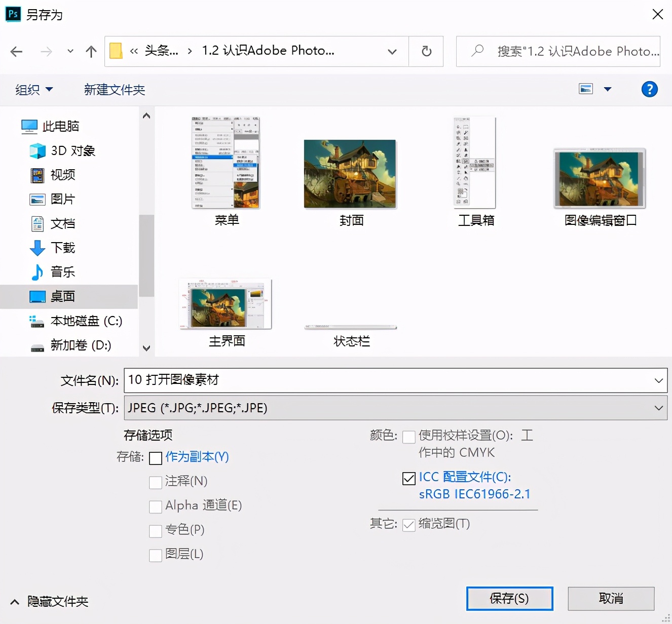Viewport: 672px width, 624px height.
Task: Create a new folder with 新建文件夹
Action: 114,89
